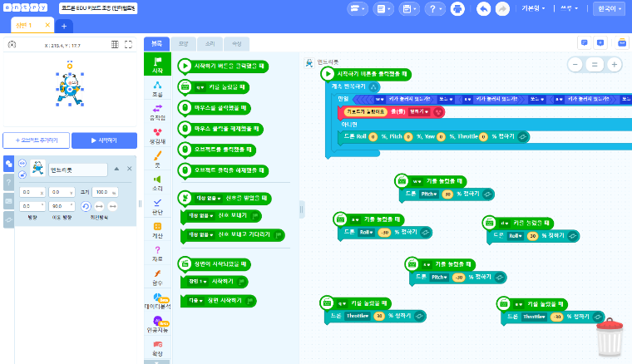
Task: Undo the last action with the back arrow
Action: [x=484, y=9]
